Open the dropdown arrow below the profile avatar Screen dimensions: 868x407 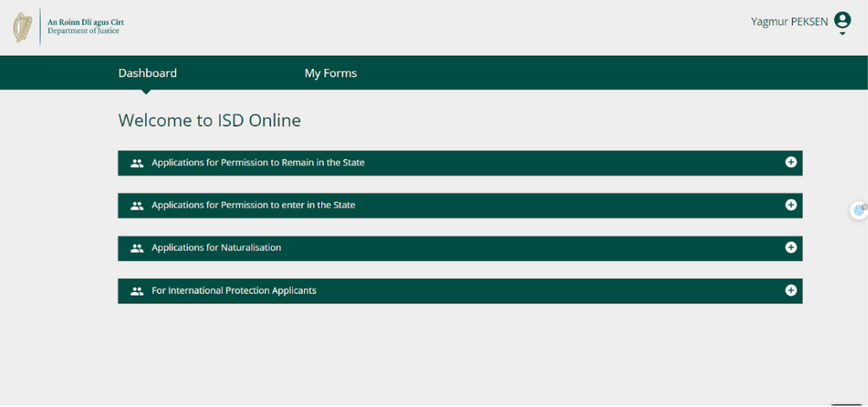[x=842, y=34]
